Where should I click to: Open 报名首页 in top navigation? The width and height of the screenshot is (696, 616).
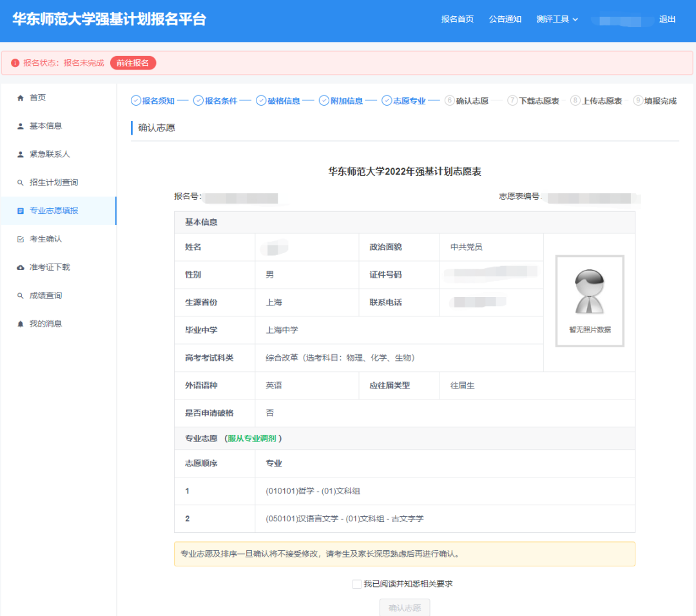pos(457,19)
